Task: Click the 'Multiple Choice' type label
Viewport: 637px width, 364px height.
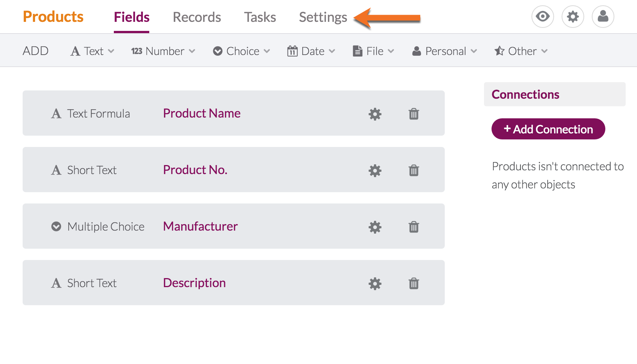Action: click(106, 226)
